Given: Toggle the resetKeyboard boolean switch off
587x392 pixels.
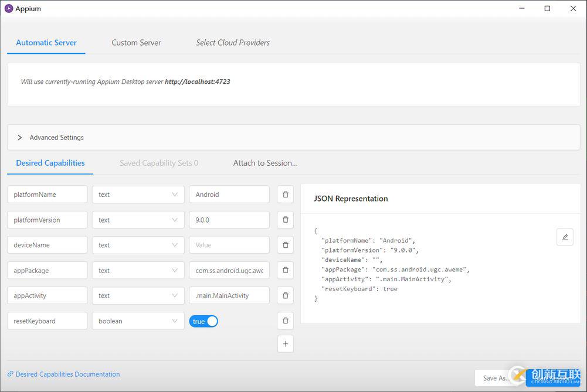Looking at the screenshot, I should tap(203, 321).
